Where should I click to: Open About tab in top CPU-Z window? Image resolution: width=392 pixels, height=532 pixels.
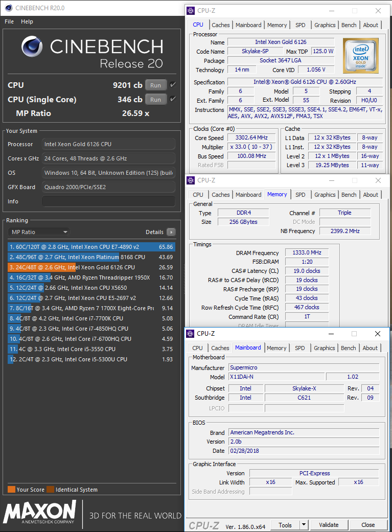pyautogui.click(x=371, y=25)
